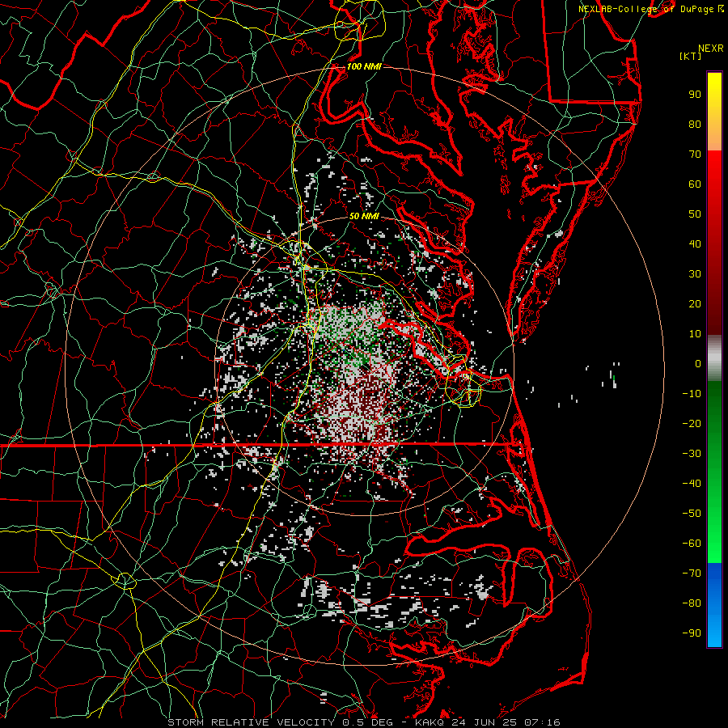Click the bottom caption STORM RELATIVE VELOCITY 0.5 DEG - KAKQ 24 JUN 25 07:16
The width and height of the screenshot is (728, 728).
click(364, 722)
